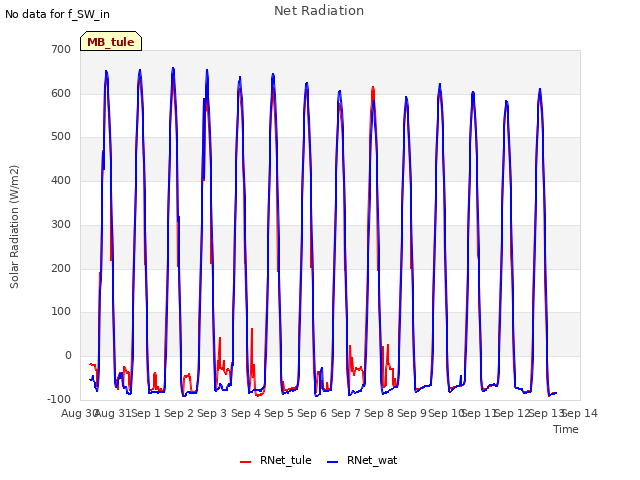Click the 700 y-axis tick label

61,49
